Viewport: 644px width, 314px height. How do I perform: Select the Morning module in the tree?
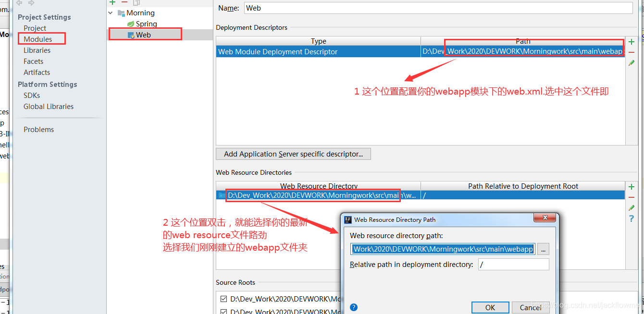(x=140, y=13)
